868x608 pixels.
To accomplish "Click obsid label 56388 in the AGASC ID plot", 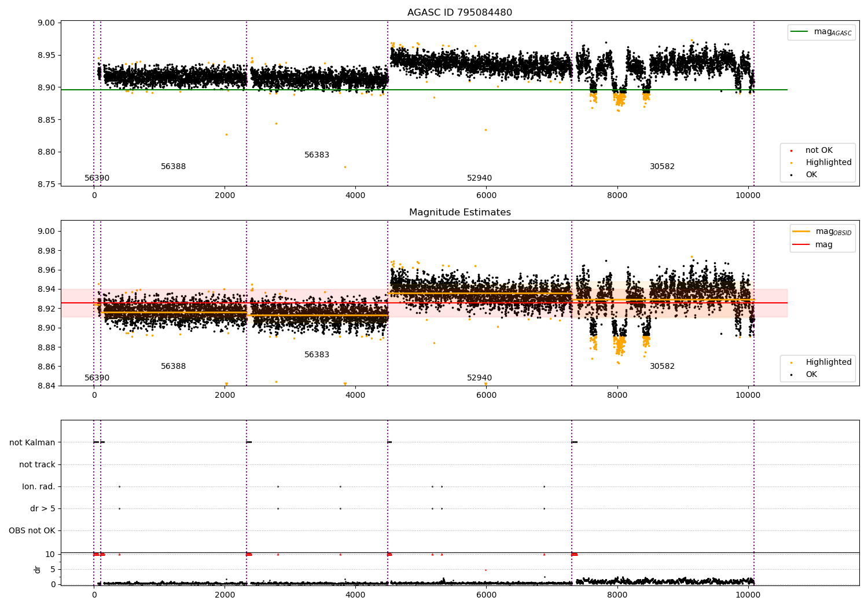I will coord(173,167).
